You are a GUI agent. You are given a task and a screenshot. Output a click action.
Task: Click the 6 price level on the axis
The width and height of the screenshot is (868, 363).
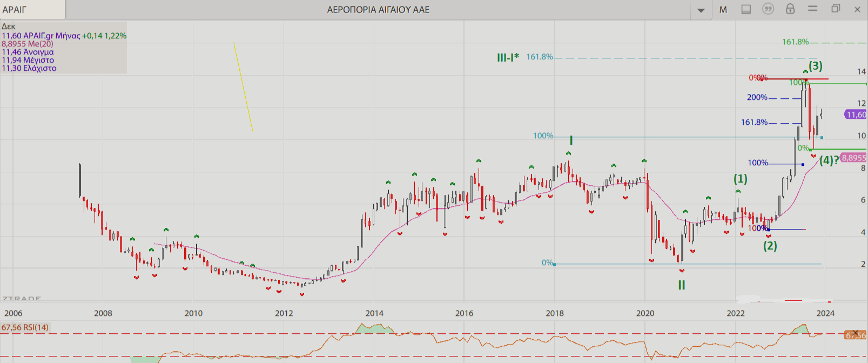(863, 200)
